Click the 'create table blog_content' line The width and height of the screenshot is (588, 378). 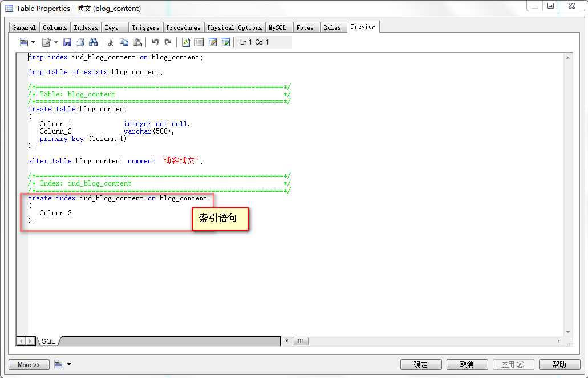(78, 109)
